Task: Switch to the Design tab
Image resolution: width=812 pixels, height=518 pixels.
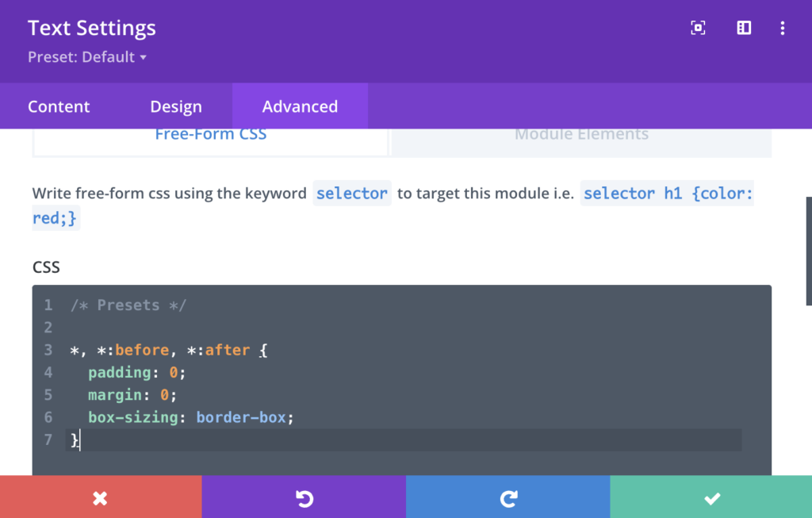Action: pos(175,106)
